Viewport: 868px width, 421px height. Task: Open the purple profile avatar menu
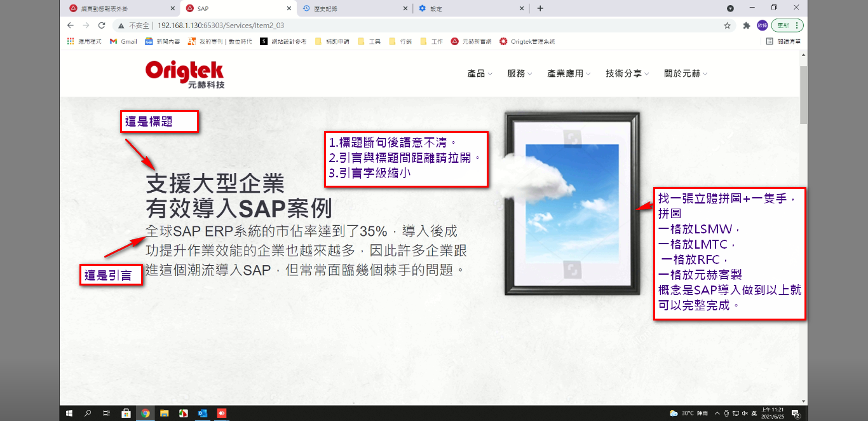click(762, 25)
